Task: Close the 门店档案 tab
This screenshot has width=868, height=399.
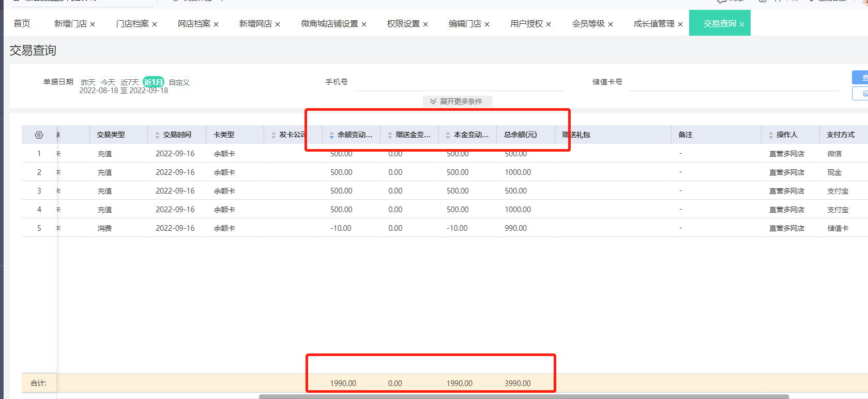Action: [155, 24]
